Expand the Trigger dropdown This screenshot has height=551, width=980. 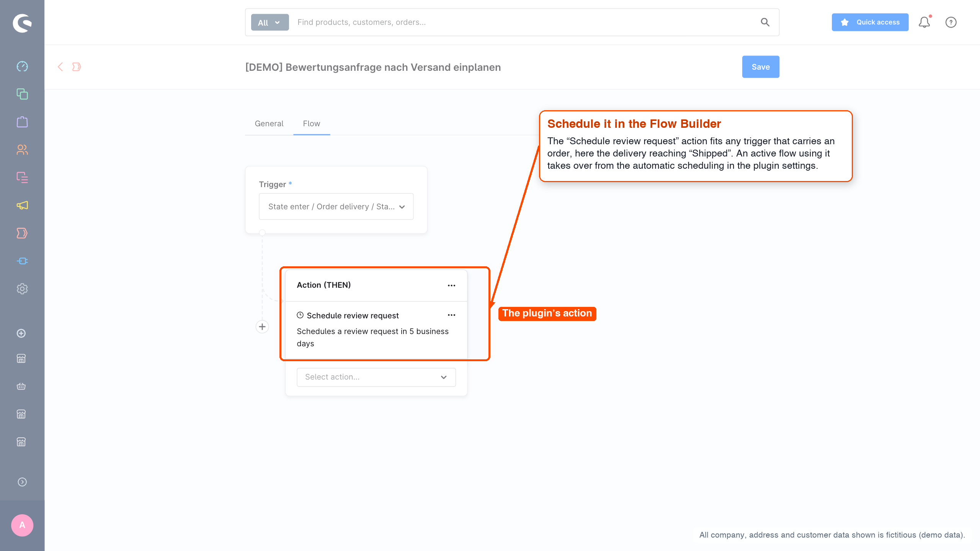pyautogui.click(x=336, y=207)
